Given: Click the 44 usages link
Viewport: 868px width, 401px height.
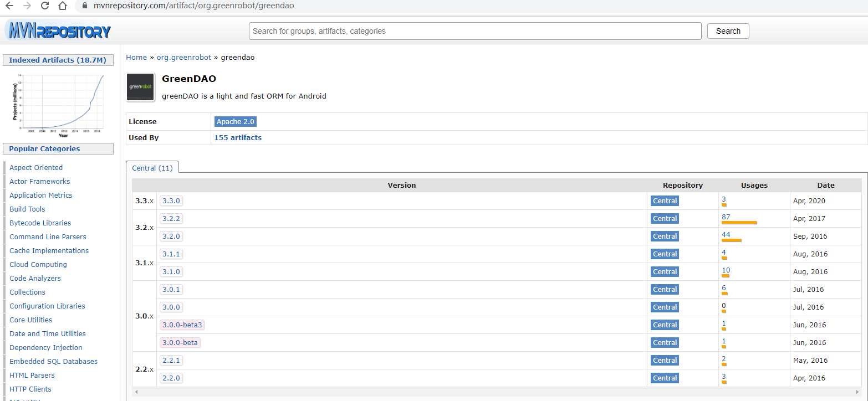Looking at the screenshot, I should (x=726, y=234).
